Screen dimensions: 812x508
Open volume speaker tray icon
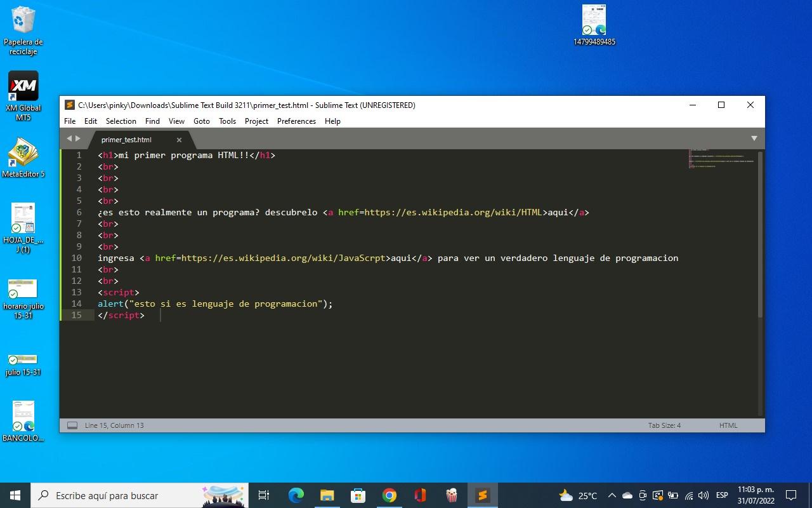pos(703,495)
